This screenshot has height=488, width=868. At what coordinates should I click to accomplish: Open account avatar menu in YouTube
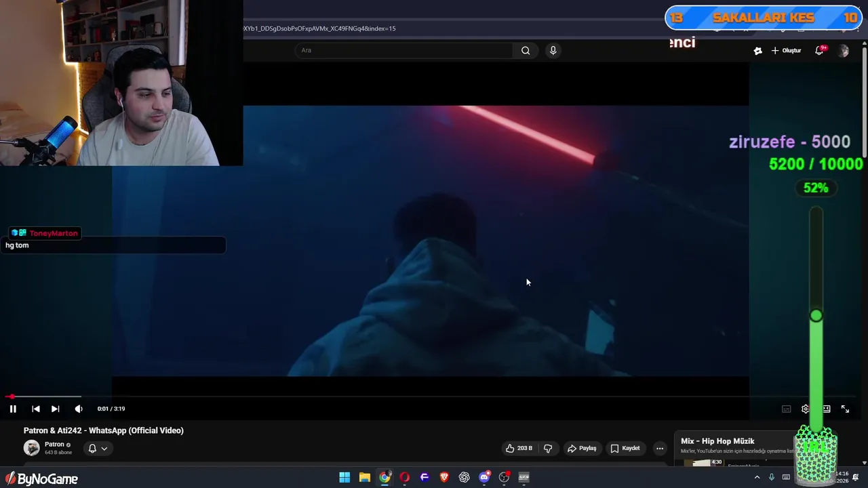tap(844, 51)
